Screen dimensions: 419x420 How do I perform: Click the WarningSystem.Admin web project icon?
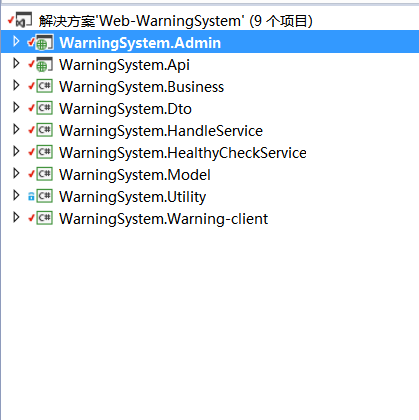(x=44, y=42)
